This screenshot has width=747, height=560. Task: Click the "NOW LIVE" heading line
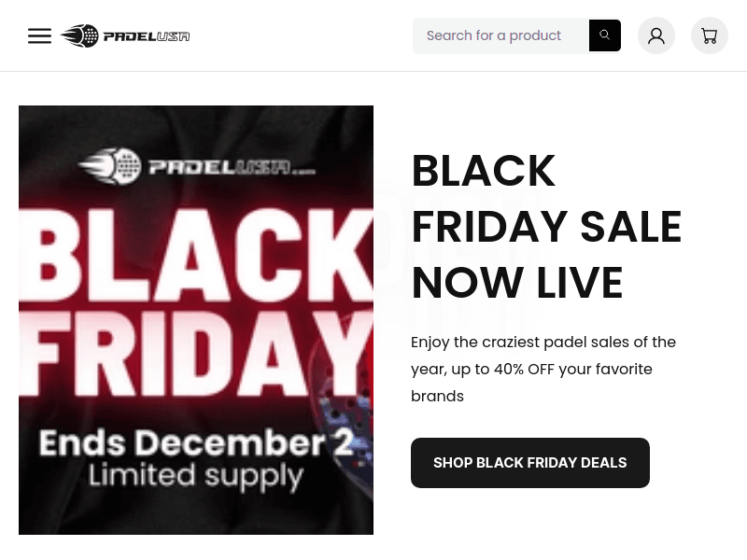pos(516,283)
